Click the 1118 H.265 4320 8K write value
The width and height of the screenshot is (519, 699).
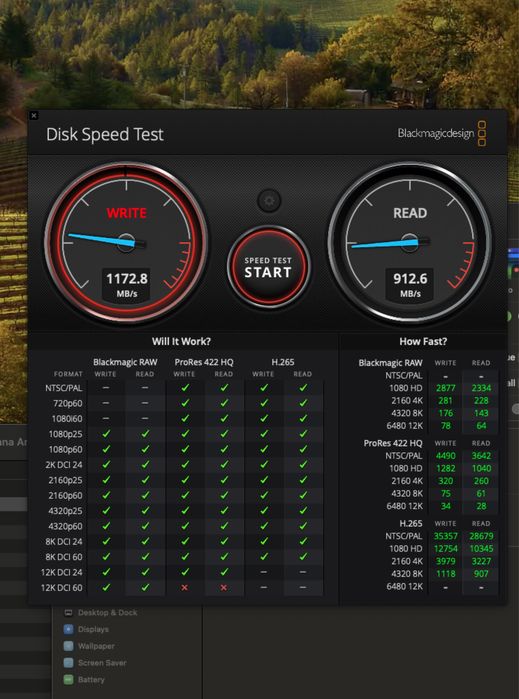445,574
